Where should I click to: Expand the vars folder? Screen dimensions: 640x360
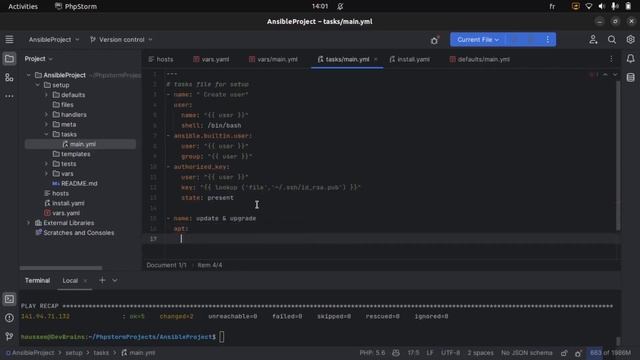coord(46,173)
